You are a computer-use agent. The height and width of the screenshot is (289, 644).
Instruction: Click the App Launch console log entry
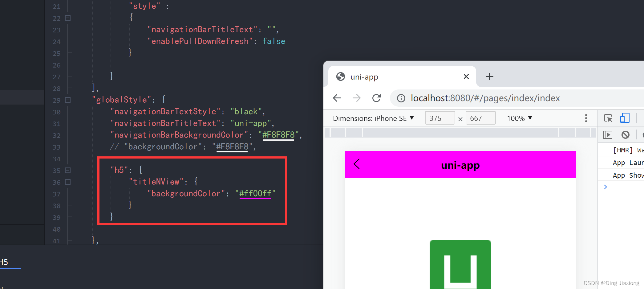point(628,163)
